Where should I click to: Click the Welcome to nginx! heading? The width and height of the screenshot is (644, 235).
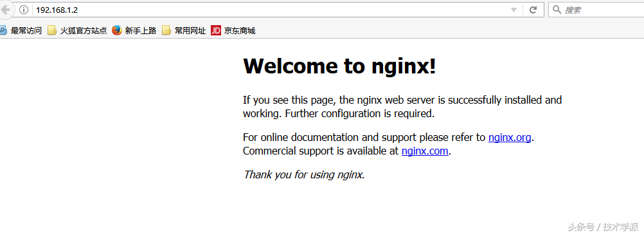339,66
